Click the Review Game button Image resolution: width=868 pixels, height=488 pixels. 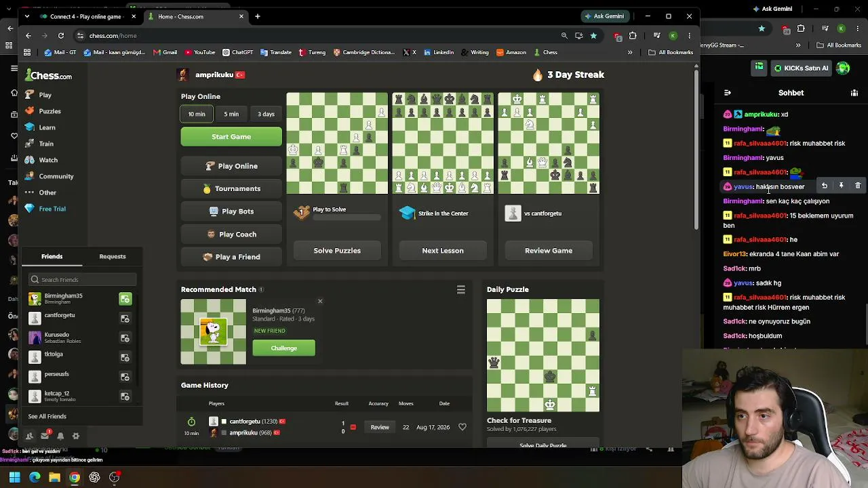[x=549, y=251]
